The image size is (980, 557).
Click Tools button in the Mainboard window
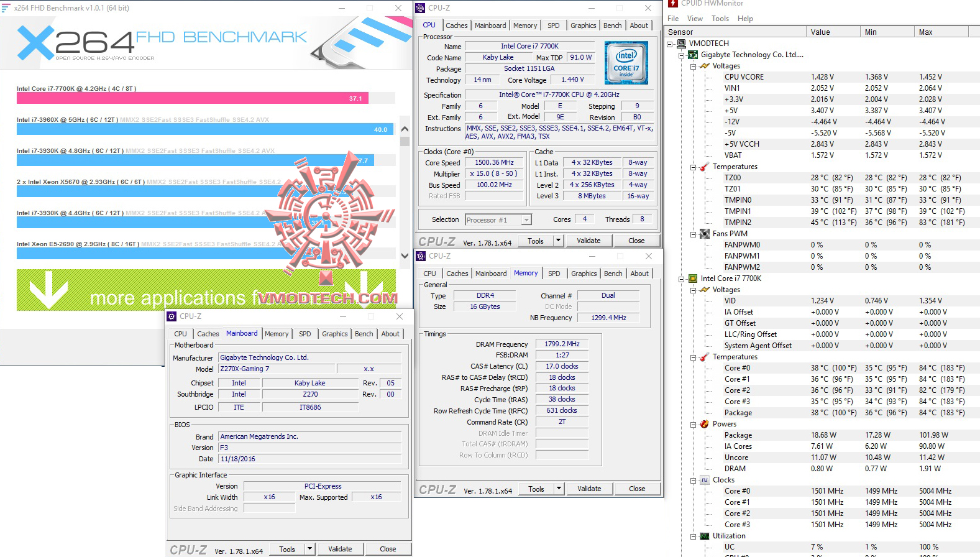(287, 549)
